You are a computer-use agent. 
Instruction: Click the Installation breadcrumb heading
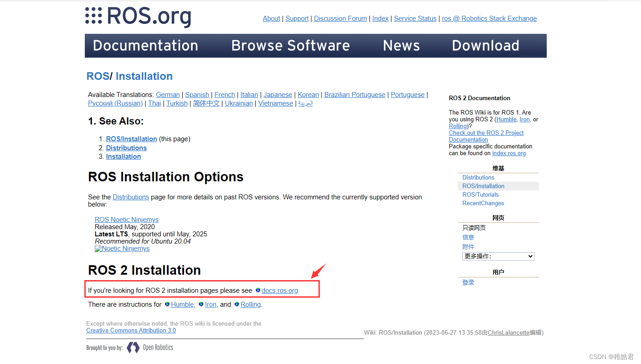(x=144, y=76)
